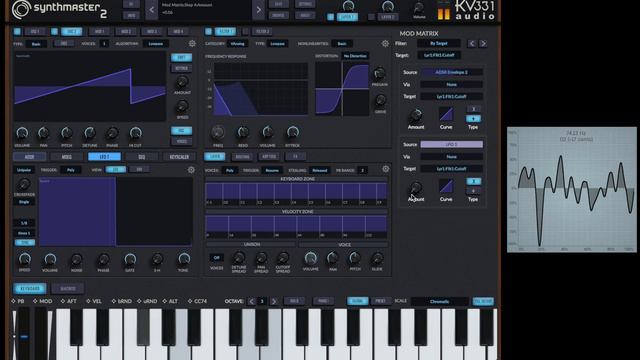Toggle Filter 2 power square
This screenshot has width=640, height=360.
tap(245, 31)
